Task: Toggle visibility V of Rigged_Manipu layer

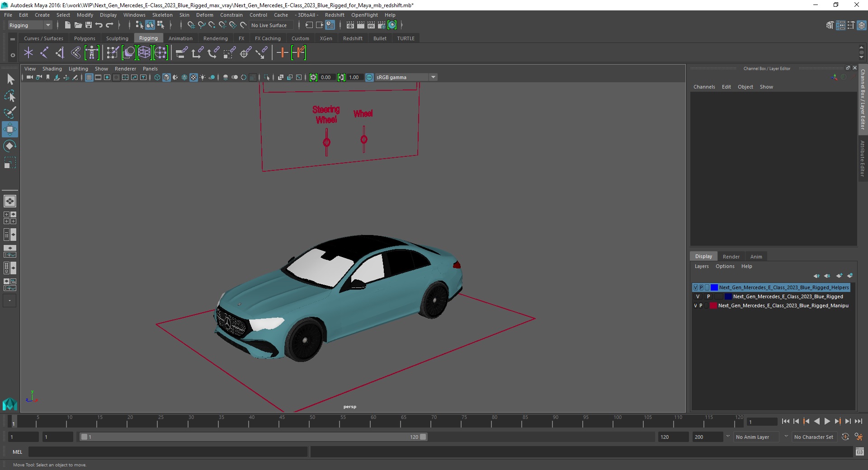Action: [x=695, y=305]
